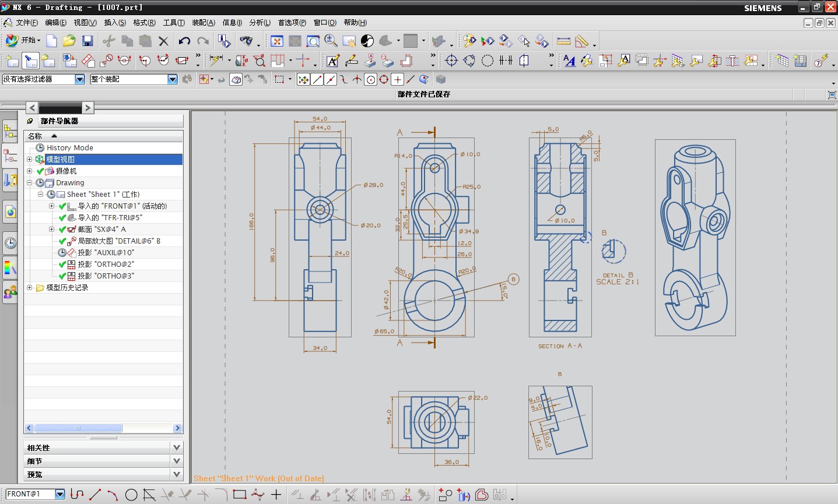838x504 pixels.
Task: Select the Center Mark crosshair icon
Action: [x=451, y=61]
